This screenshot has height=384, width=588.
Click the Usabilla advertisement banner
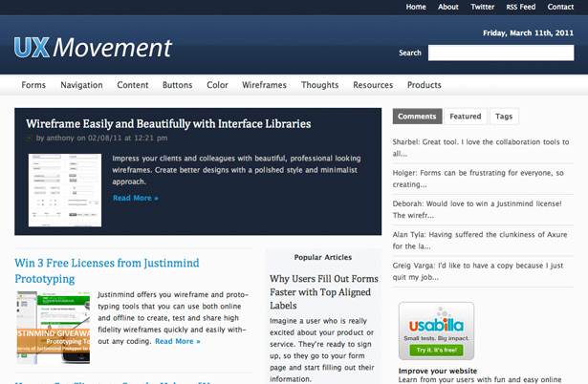click(x=436, y=331)
